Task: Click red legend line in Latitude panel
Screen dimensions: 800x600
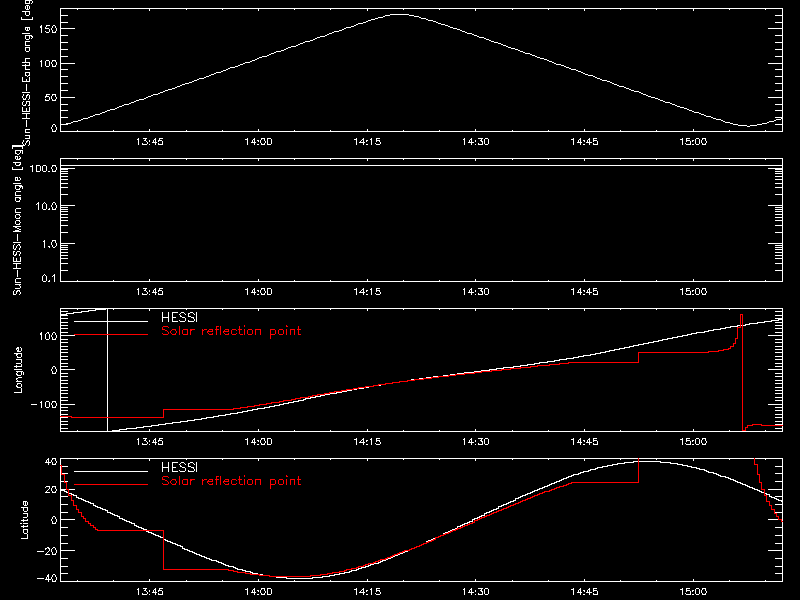Action: tap(111, 484)
